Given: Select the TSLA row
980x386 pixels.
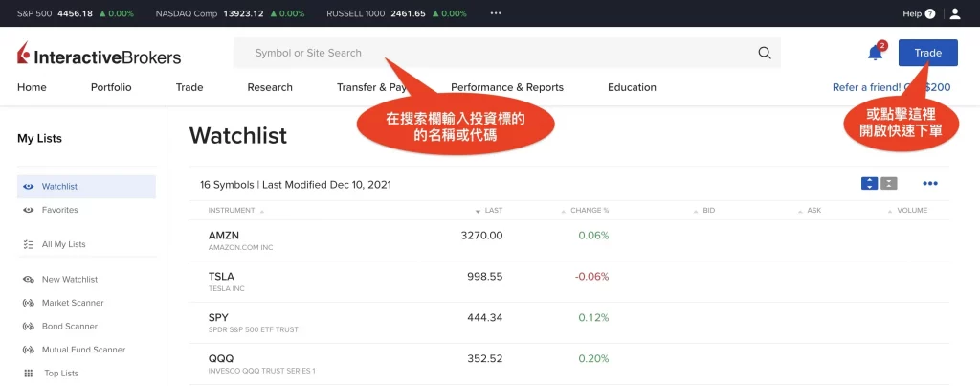Looking at the screenshot, I should click(568, 283).
